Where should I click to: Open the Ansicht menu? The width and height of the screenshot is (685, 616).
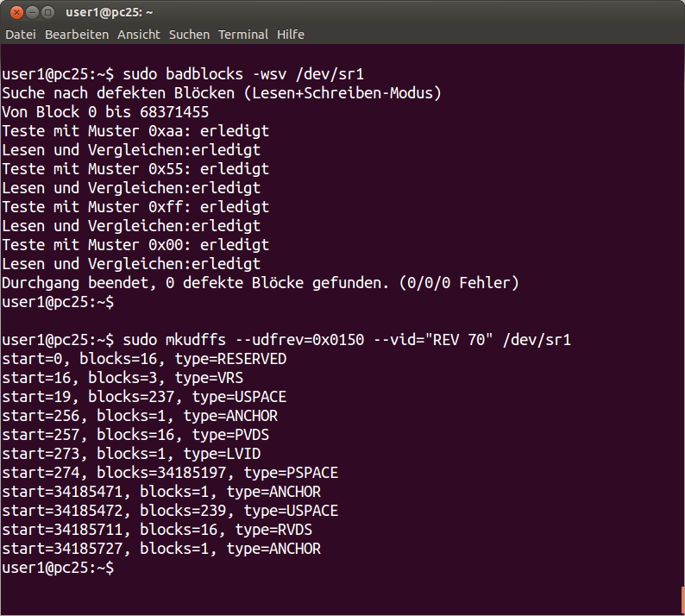139,35
